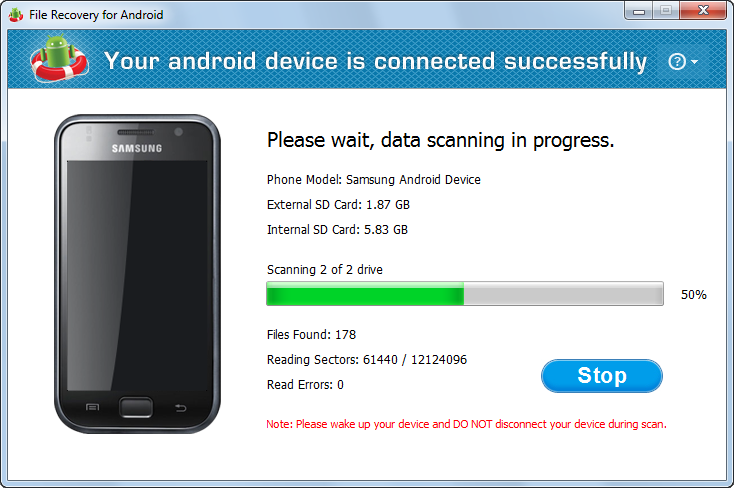Click the 50% progress percentage label
This screenshot has height=488, width=734.
tap(693, 295)
